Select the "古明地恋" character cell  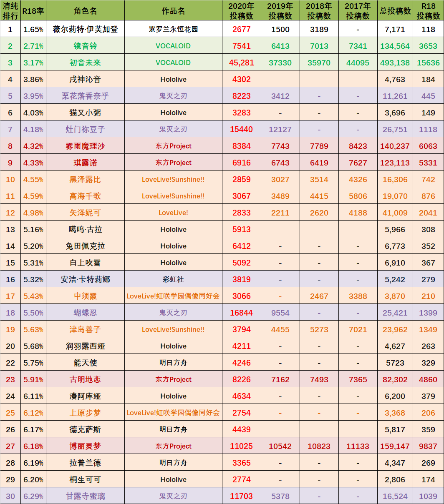coord(85,379)
